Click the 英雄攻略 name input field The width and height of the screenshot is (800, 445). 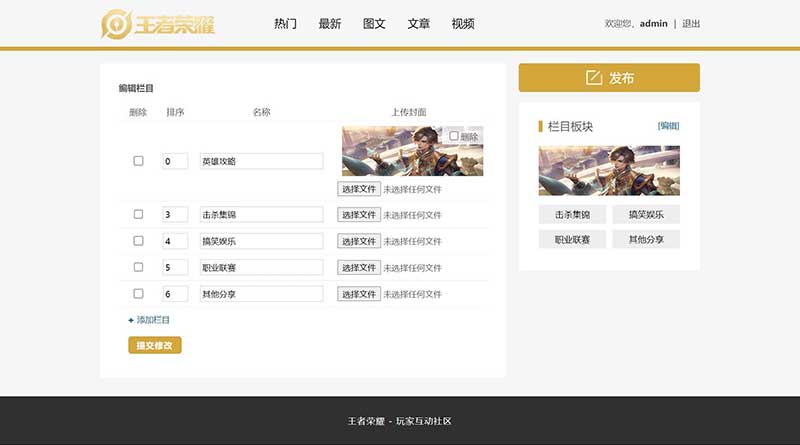tap(261, 161)
